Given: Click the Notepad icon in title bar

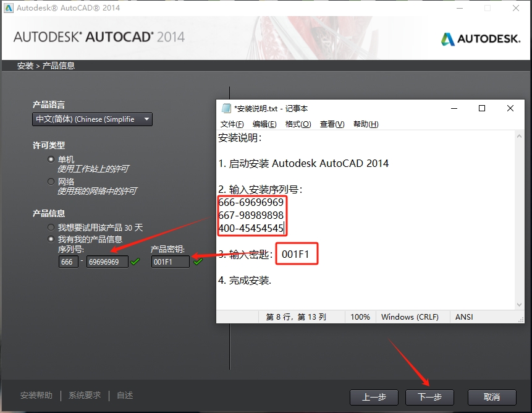Looking at the screenshot, I should coord(226,108).
